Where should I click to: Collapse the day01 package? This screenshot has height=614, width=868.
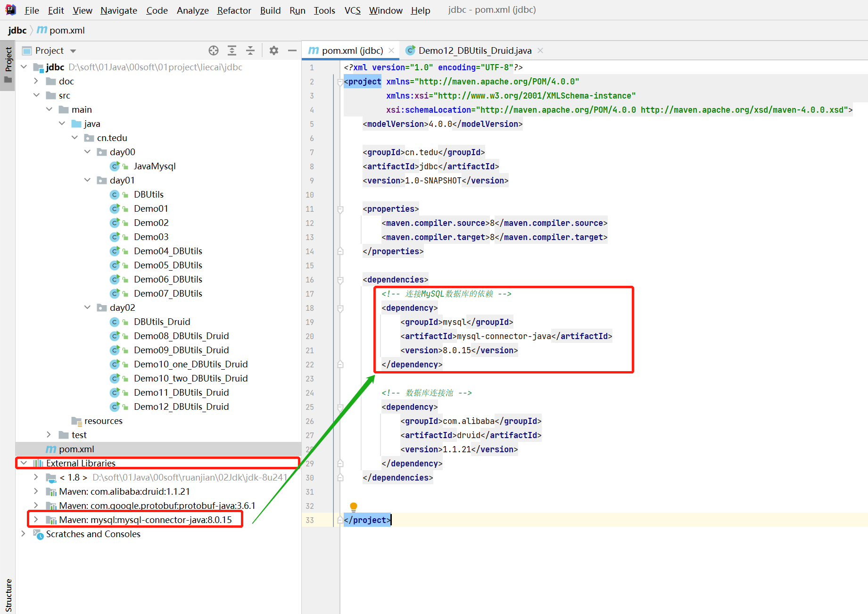tap(87, 180)
